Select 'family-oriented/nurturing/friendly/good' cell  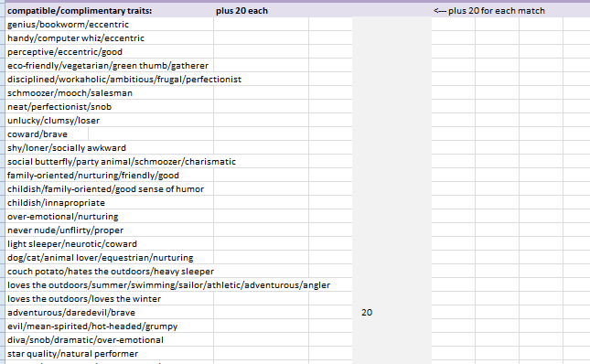(93, 176)
